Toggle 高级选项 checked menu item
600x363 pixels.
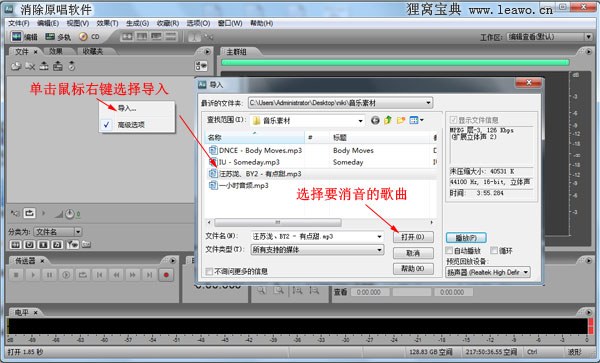tap(137, 125)
